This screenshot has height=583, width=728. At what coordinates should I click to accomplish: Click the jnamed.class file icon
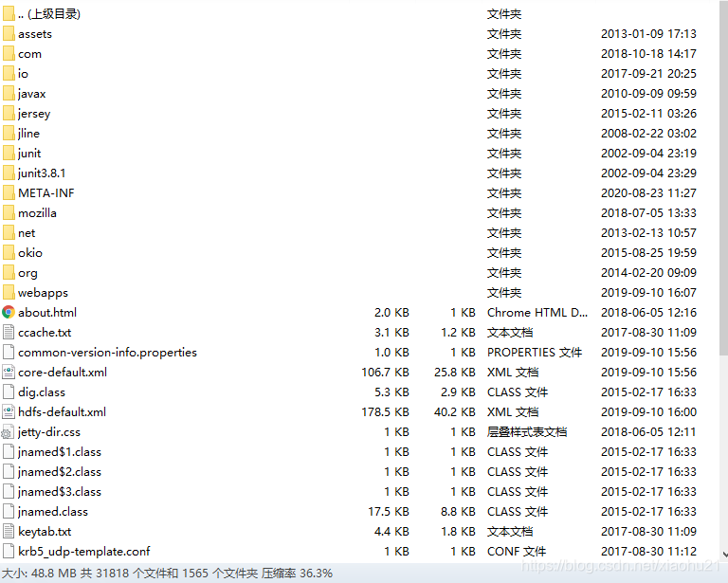point(9,512)
